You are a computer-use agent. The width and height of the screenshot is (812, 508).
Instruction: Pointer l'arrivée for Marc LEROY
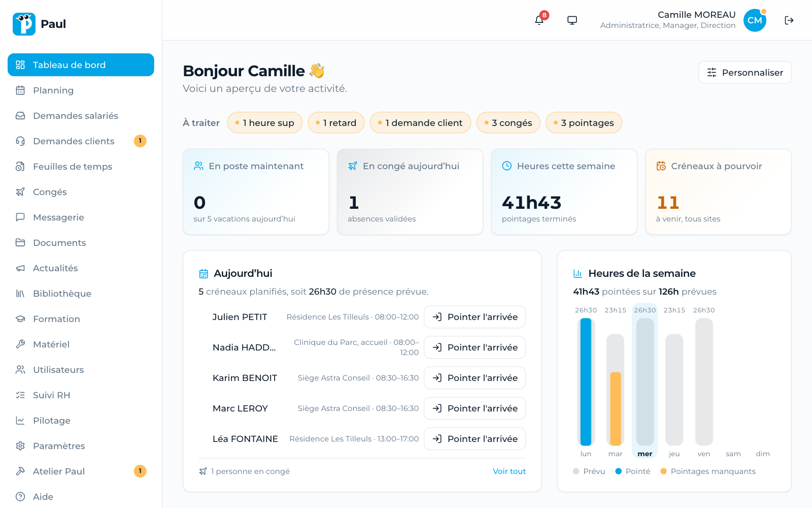(475, 408)
